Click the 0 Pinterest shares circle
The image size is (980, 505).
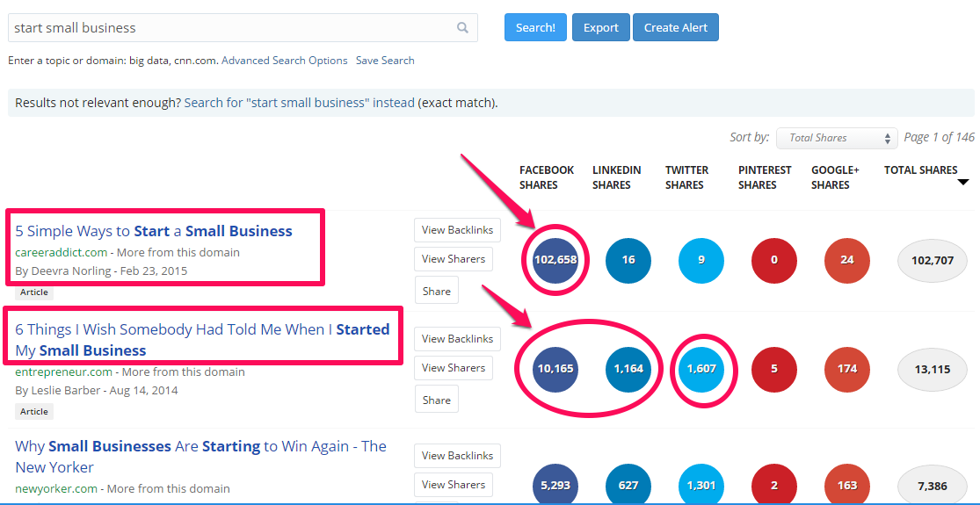click(774, 260)
